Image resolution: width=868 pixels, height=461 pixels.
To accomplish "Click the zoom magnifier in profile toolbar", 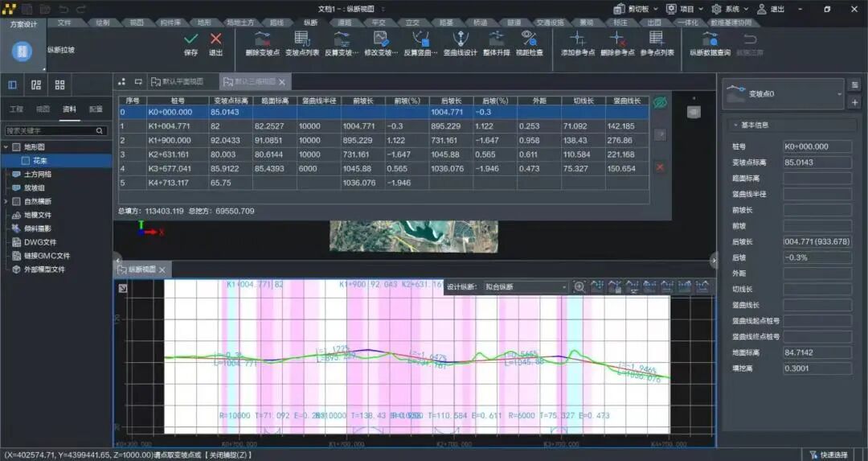I will coord(579,286).
